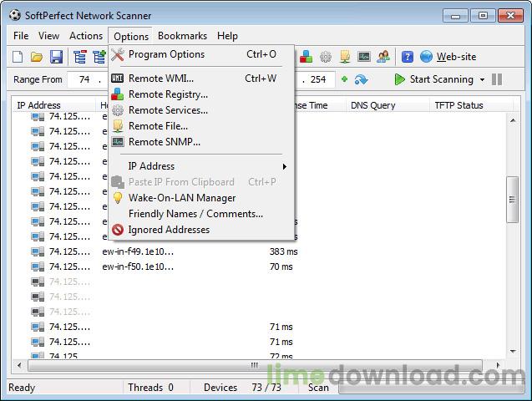Click the horizontal scrollbar left arrow

pos(19,365)
